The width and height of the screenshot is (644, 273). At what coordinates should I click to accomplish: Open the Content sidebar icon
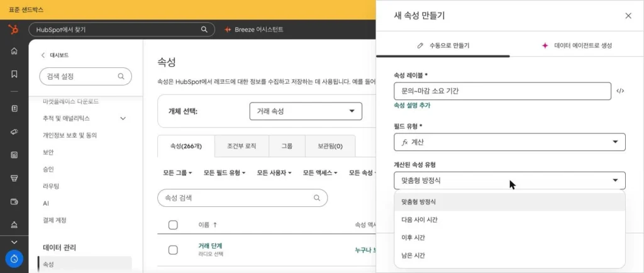pos(14,155)
